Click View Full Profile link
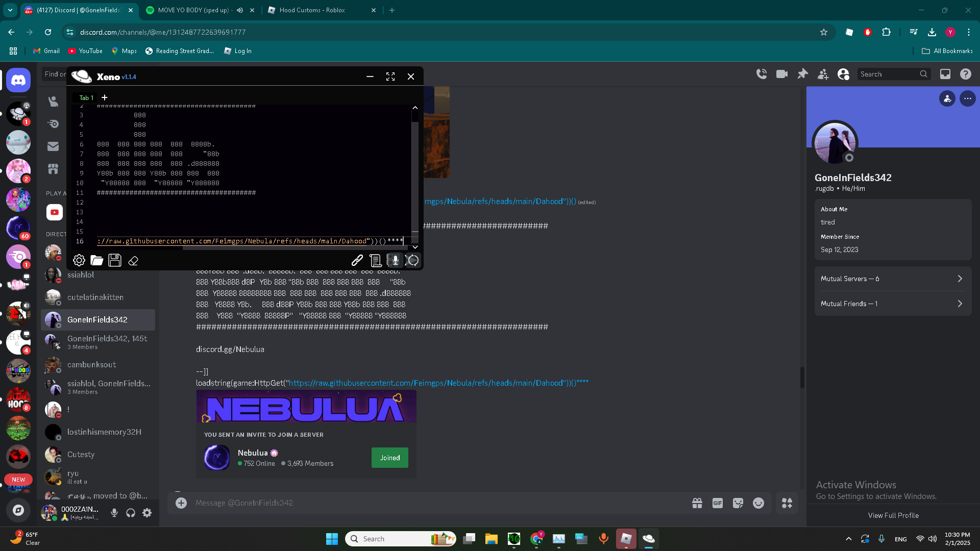Image resolution: width=980 pixels, height=551 pixels. 893,515
